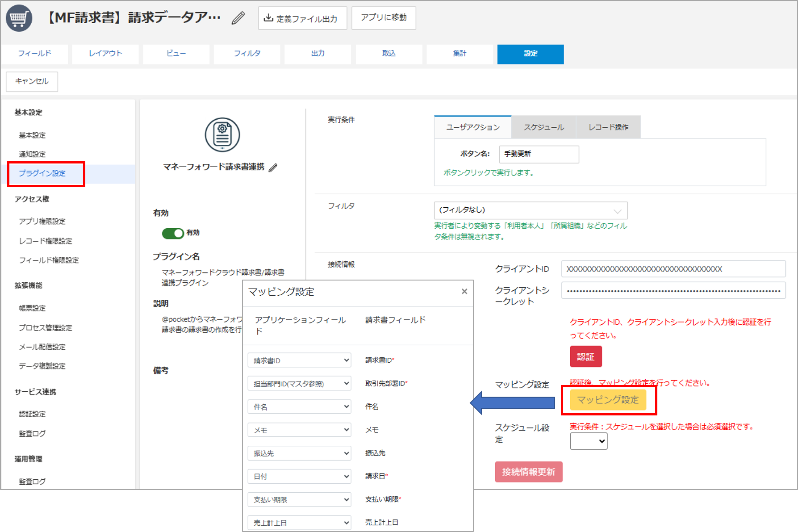Switch to the 集計 tab
The image size is (798, 532).
click(x=460, y=54)
